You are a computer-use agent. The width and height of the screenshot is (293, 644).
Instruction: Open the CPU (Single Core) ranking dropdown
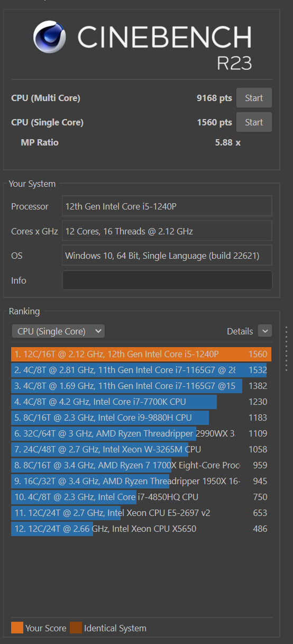58,331
